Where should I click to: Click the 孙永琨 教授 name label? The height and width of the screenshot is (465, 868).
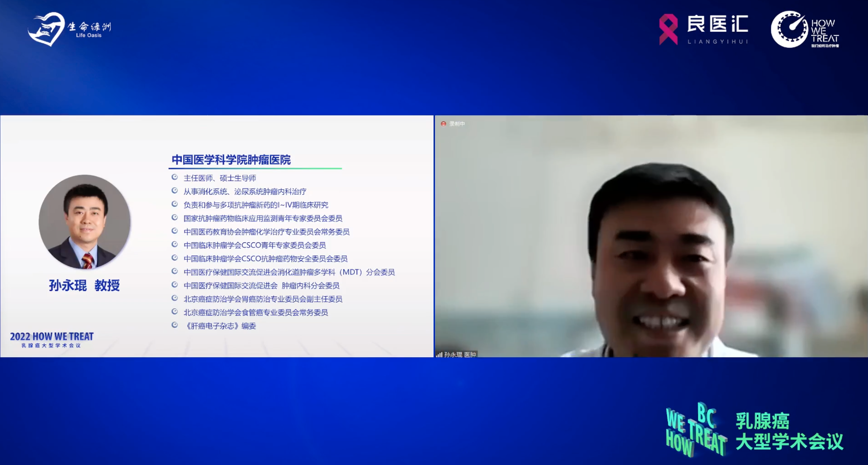click(x=84, y=286)
